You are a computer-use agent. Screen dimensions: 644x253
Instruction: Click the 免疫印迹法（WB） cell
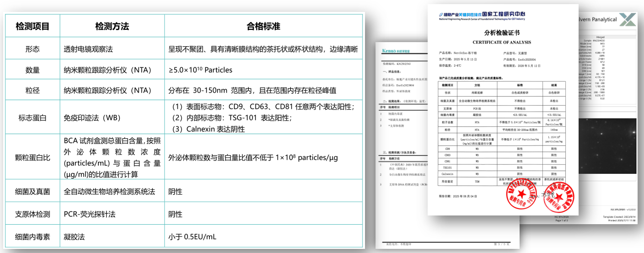point(94,118)
